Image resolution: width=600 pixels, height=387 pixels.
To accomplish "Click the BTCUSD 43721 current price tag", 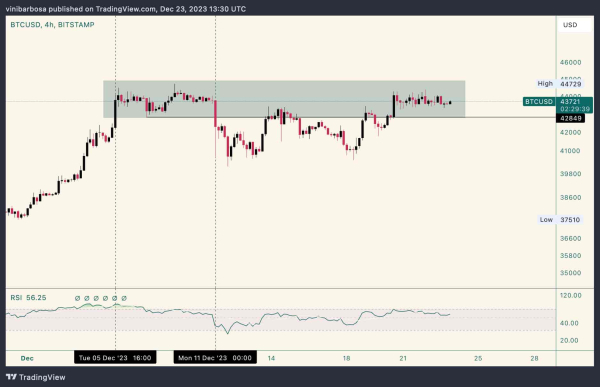I will coord(558,101).
